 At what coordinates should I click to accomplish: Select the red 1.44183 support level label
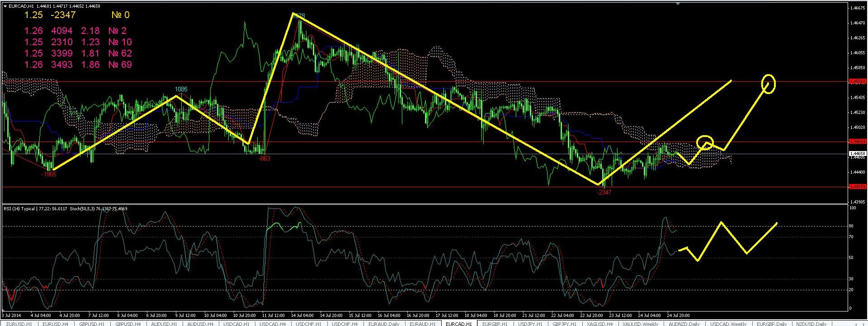coord(858,186)
